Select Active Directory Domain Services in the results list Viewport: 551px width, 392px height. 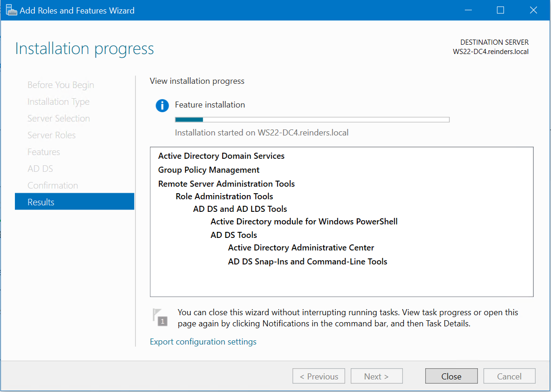tap(221, 155)
